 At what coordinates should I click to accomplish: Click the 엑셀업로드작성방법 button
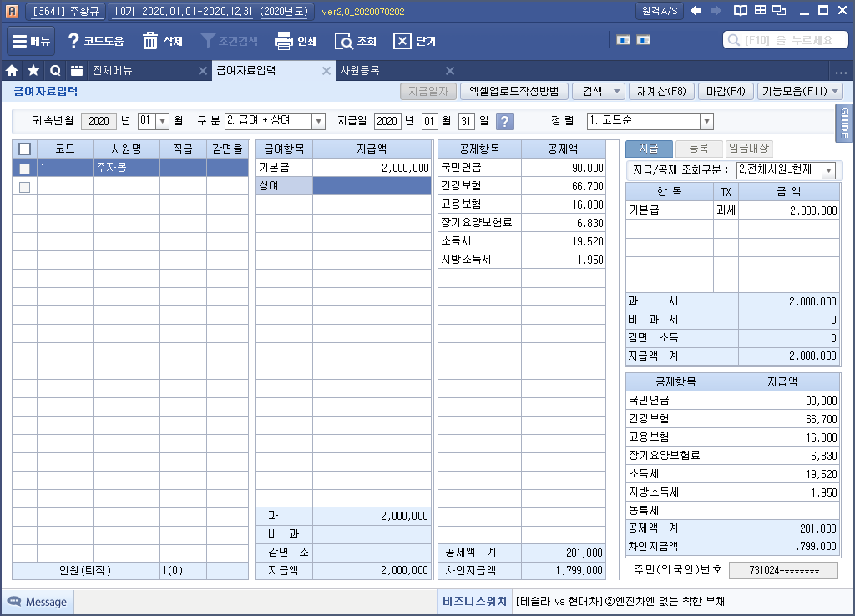pyautogui.click(x=514, y=91)
